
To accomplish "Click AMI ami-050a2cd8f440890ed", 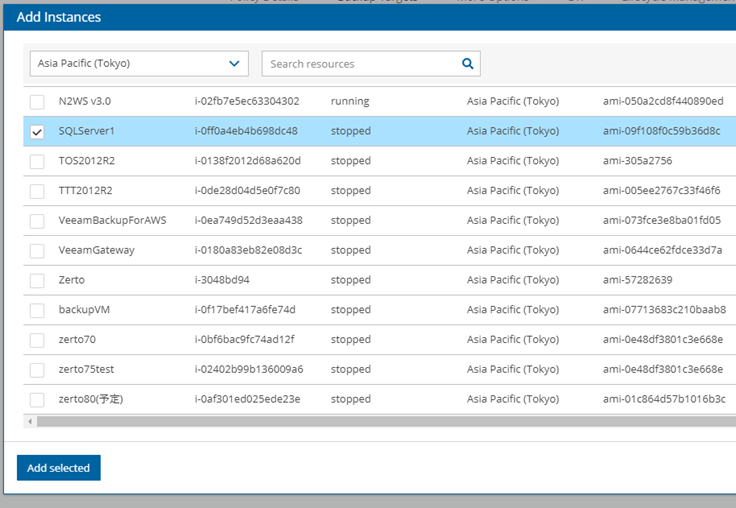I will [x=663, y=101].
